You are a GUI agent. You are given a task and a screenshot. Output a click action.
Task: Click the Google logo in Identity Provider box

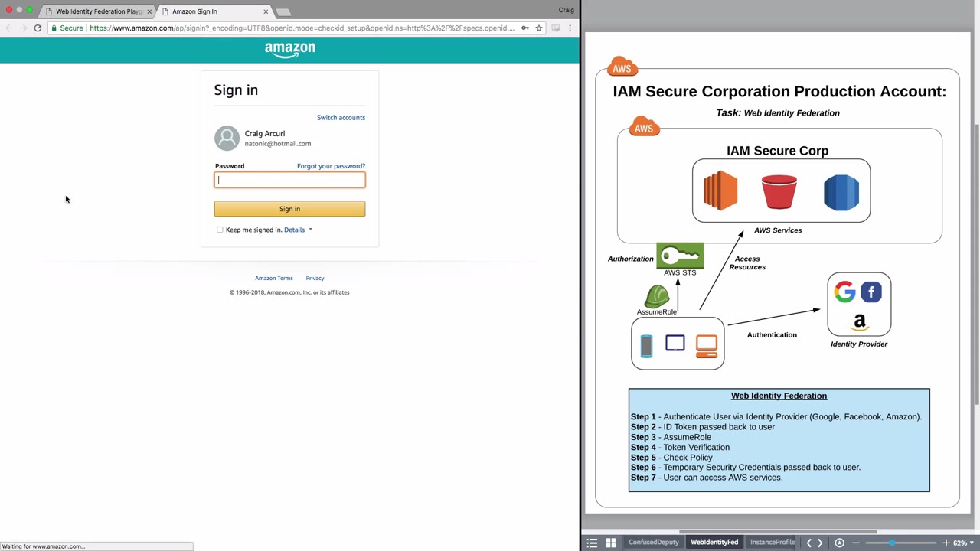click(x=845, y=292)
